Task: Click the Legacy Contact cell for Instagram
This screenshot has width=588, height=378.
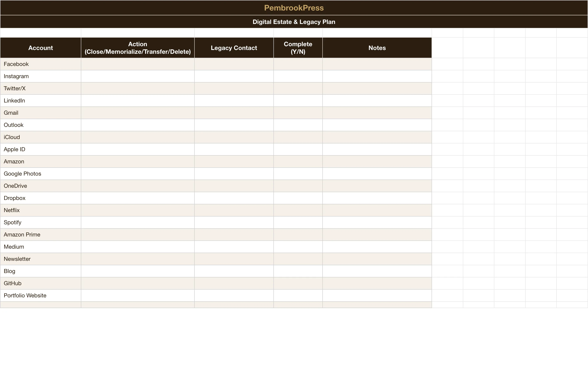Action: pyautogui.click(x=234, y=76)
